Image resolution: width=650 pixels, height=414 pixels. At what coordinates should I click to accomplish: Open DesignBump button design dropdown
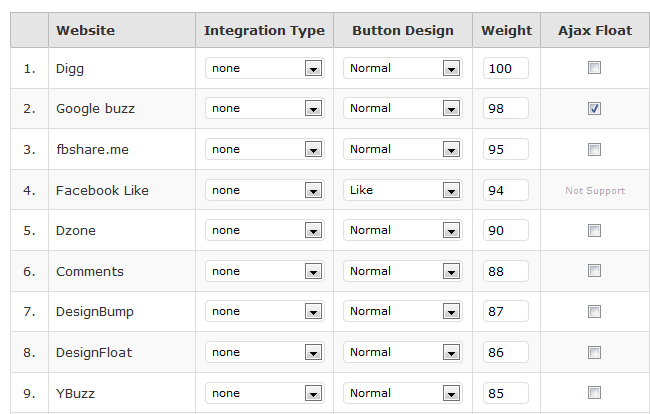(x=403, y=311)
